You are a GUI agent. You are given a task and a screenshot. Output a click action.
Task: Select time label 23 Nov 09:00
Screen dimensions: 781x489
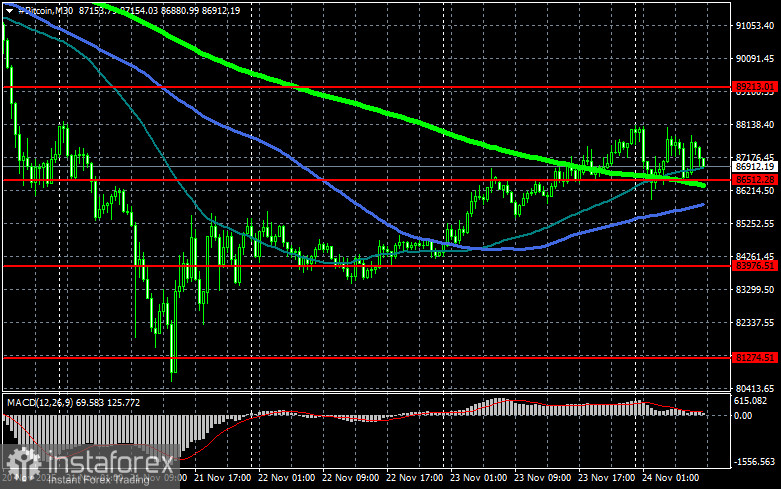(x=542, y=478)
